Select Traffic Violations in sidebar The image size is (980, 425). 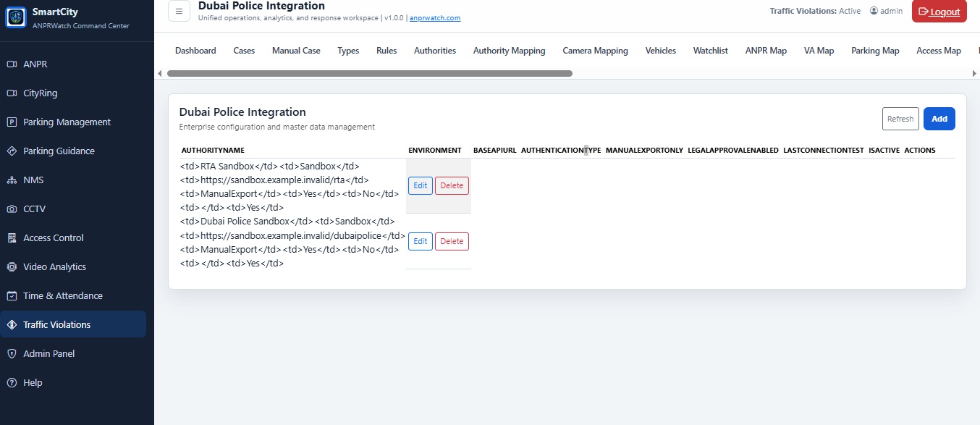click(73, 324)
